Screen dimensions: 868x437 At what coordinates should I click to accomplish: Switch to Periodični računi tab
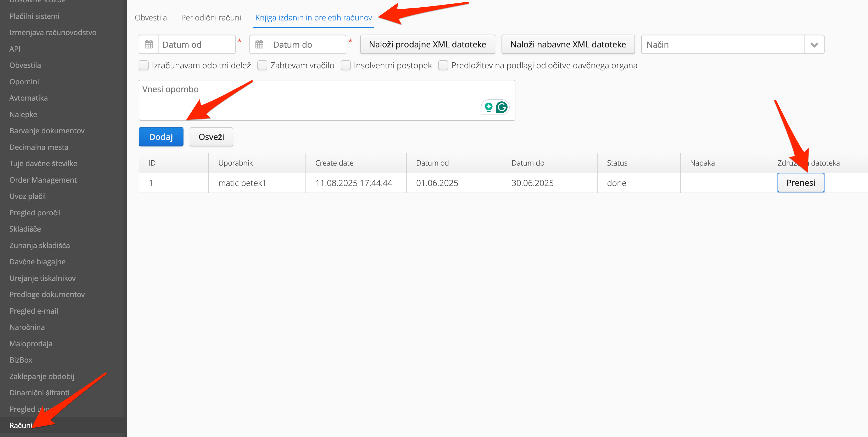[211, 18]
